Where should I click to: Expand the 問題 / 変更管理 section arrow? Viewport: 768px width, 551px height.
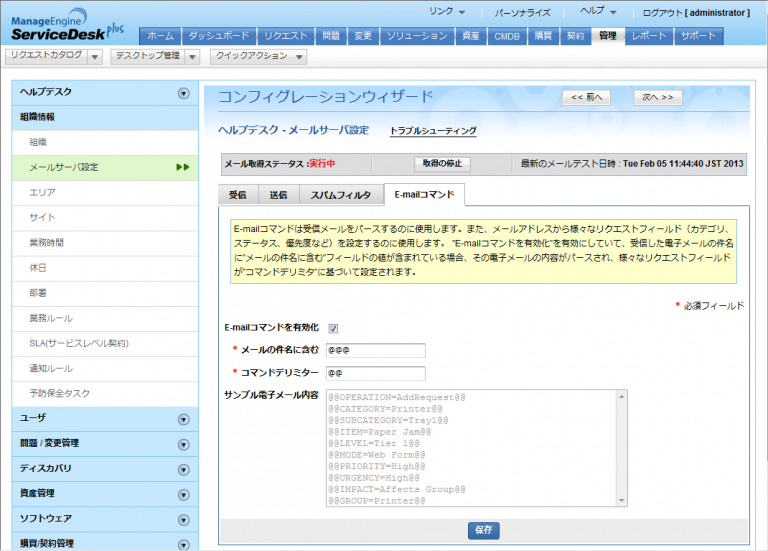click(x=183, y=444)
